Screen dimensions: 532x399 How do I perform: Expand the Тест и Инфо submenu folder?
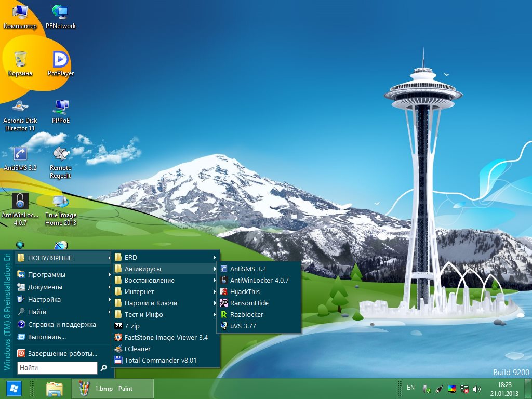(x=166, y=314)
